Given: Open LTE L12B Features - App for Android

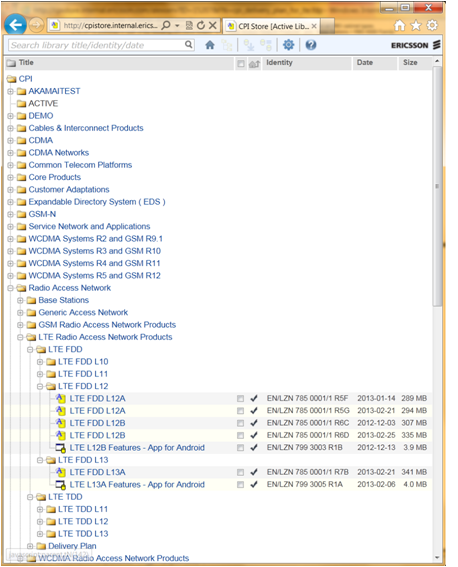Looking at the screenshot, I should click(x=137, y=448).
